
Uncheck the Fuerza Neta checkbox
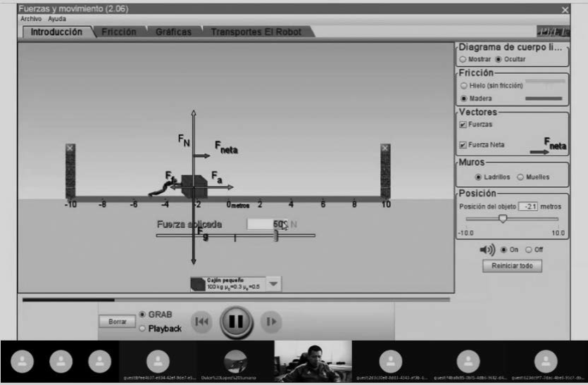(x=463, y=145)
